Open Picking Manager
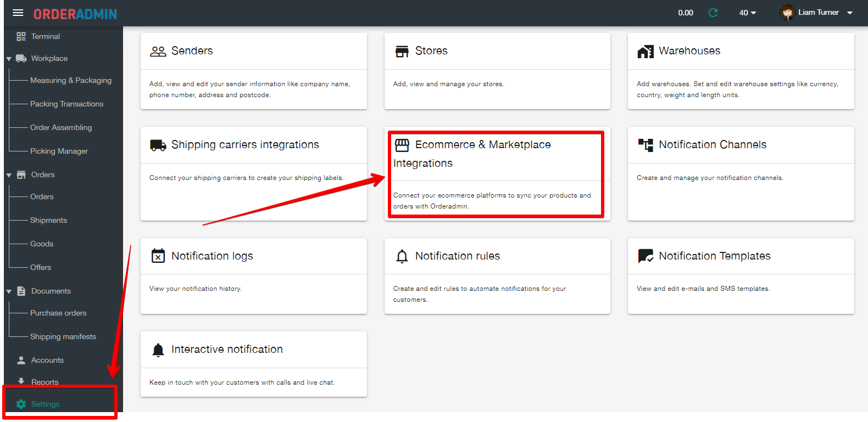 coord(59,151)
